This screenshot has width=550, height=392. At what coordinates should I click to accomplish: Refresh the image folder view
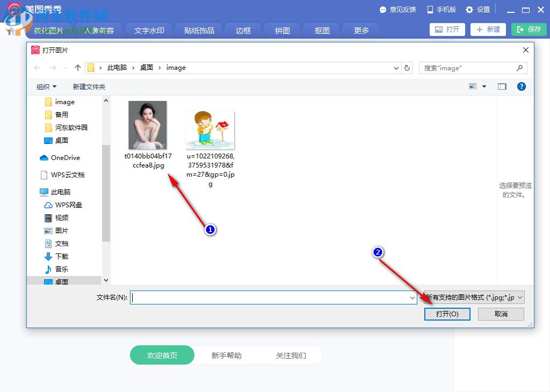coord(407,68)
